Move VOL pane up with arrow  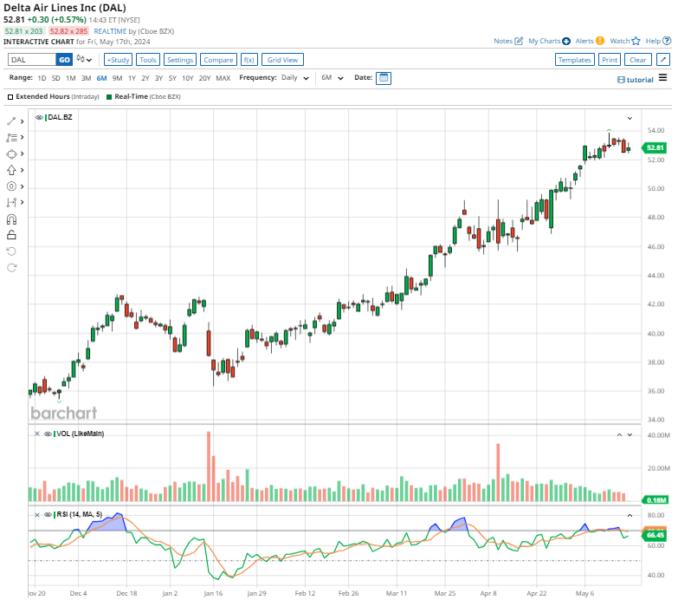pyautogui.click(x=619, y=434)
